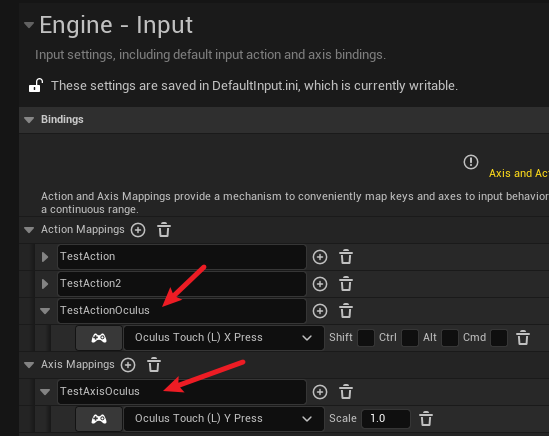Click gamepad key selector for X Press binding
Viewport: 549px width, 436px height.
coord(99,338)
